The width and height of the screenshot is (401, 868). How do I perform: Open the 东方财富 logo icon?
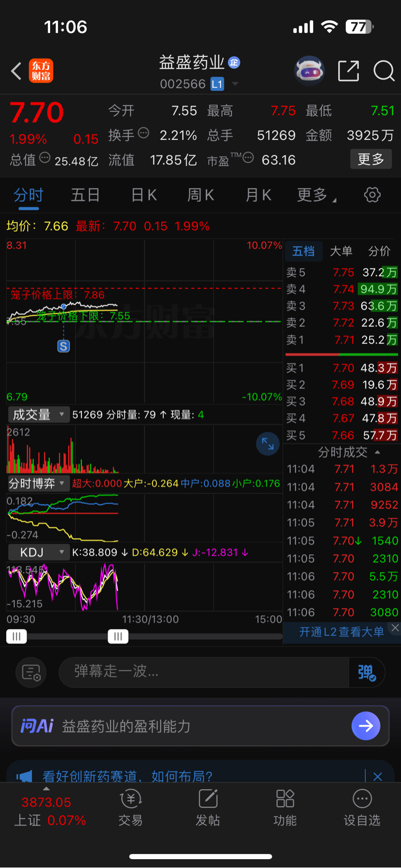[41, 71]
